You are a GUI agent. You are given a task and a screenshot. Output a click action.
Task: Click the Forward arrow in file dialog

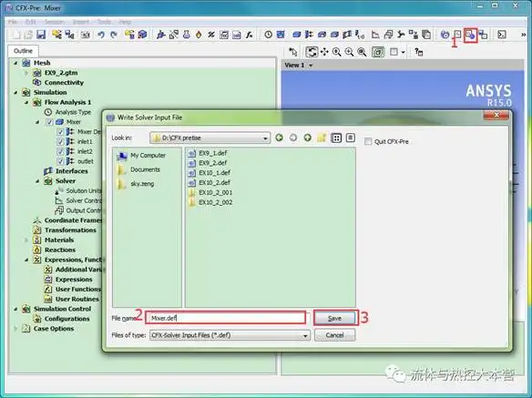(x=293, y=138)
